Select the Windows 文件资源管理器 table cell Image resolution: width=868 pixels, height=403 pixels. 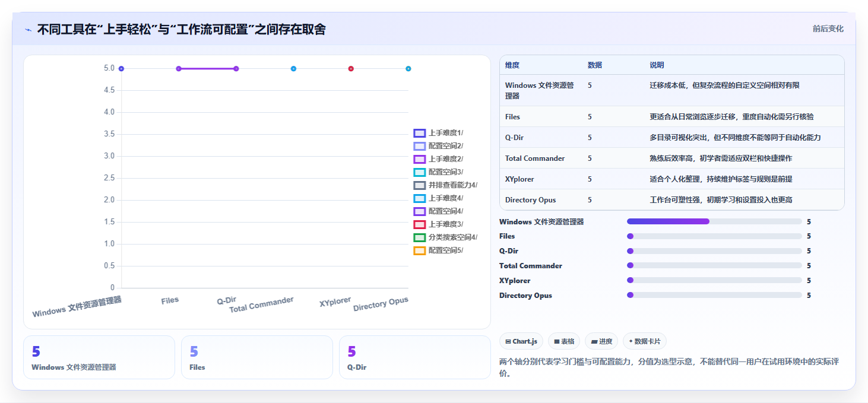tap(540, 90)
